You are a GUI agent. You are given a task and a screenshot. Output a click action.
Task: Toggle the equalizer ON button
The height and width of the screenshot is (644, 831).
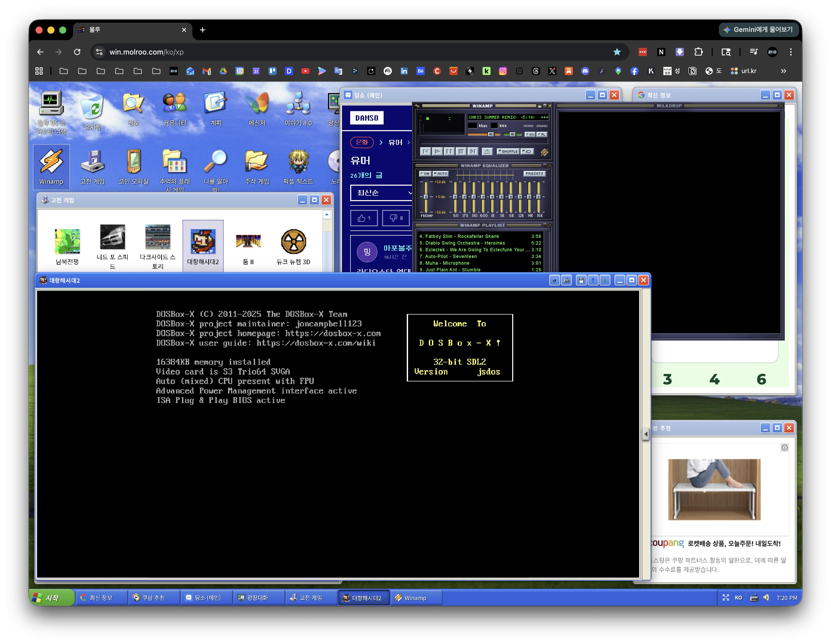[x=425, y=174]
